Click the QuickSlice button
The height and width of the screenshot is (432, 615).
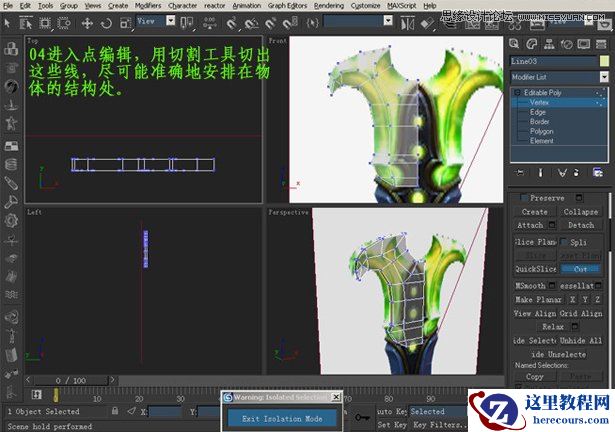click(535, 269)
